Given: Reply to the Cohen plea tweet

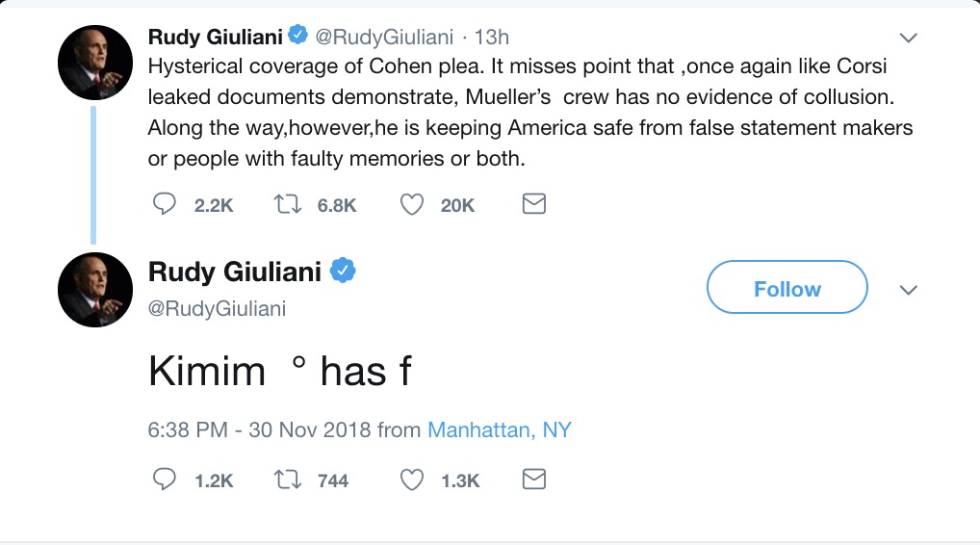Looking at the screenshot, I should (166, 204).
